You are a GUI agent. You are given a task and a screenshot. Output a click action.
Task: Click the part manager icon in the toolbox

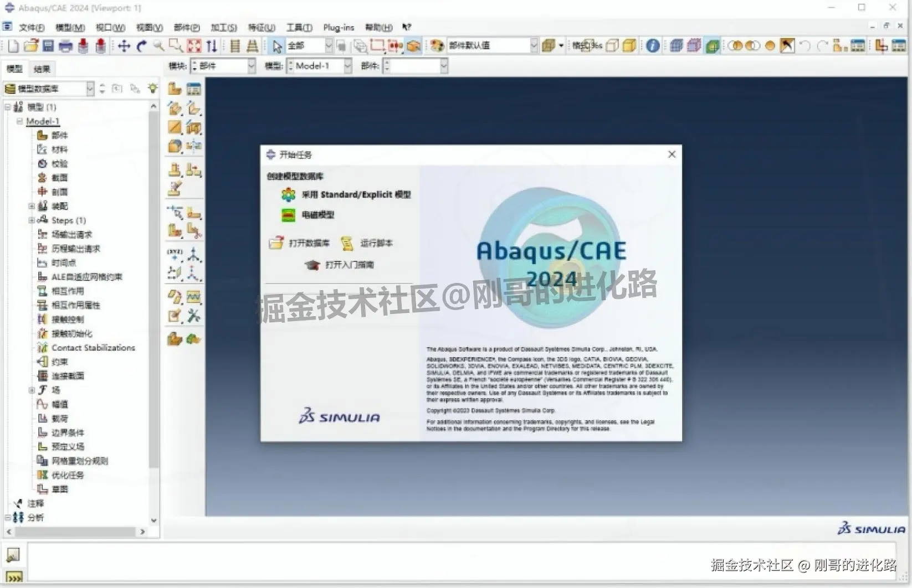pos(192,87)
